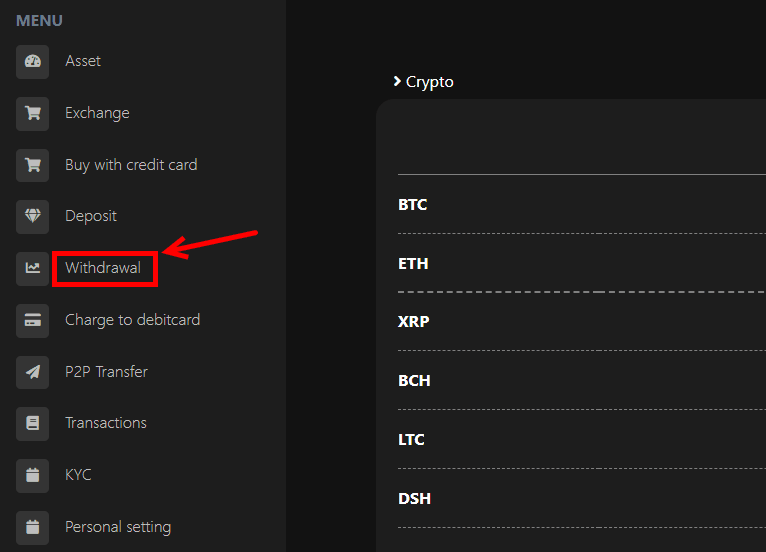
Task: Click the Deposit diamond icon
Action: coord(33,216)
